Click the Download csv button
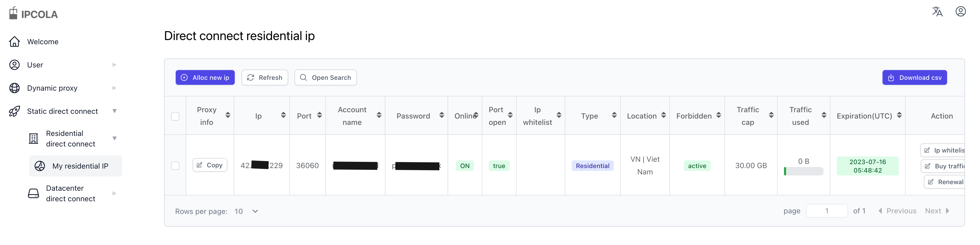980x245 pixels. 914,78
